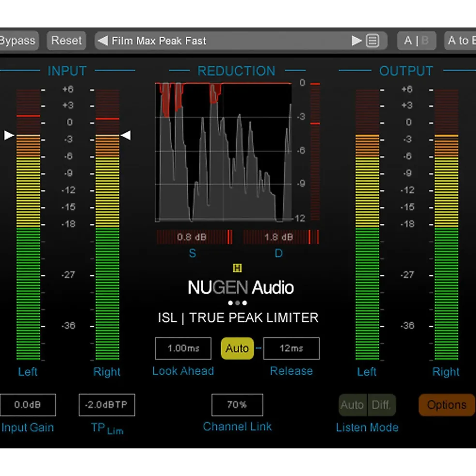This screenshot has width=476, height=476.
Task: Click the right input threshold triangle marker
Action: pyautogui.click(x=126, y=135)
